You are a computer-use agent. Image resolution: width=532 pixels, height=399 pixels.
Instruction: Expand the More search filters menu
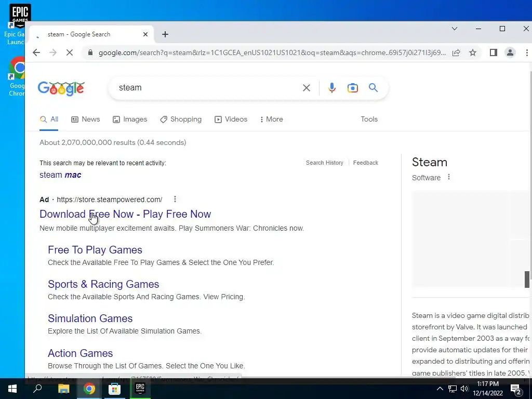[x=271, y=119]
